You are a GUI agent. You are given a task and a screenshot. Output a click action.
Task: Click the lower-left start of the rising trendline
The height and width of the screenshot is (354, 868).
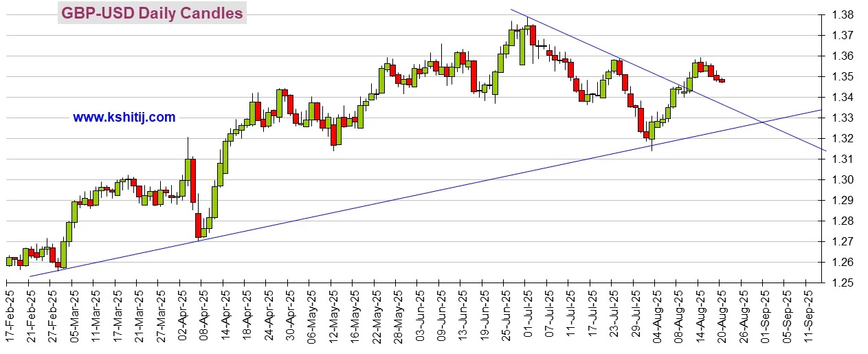click(x=30, y=276)
